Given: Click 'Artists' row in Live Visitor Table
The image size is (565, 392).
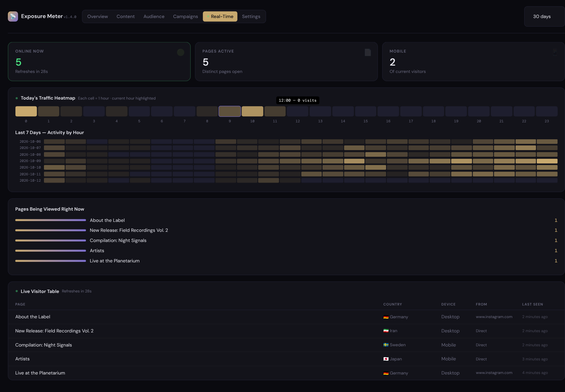Looking at the screenshot, I should coord(286,359).
